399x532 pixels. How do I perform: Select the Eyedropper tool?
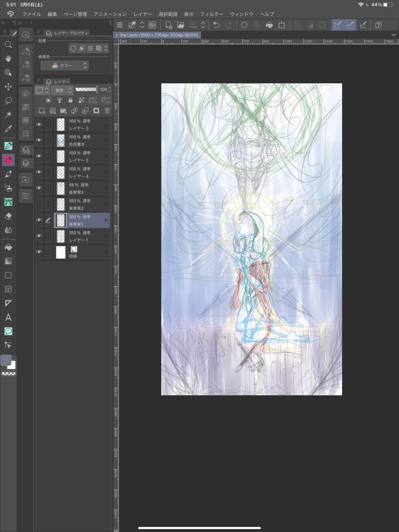(x=8, y=129)
